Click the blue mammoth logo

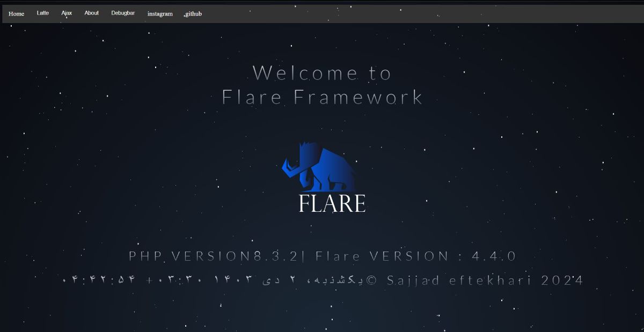click(320, 167)
